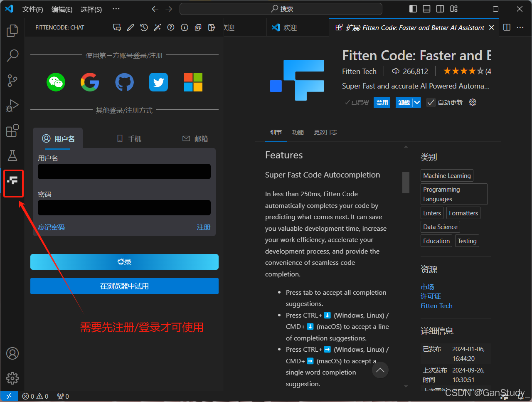
Task: Sign in with Google
Action: click(90, 82)
